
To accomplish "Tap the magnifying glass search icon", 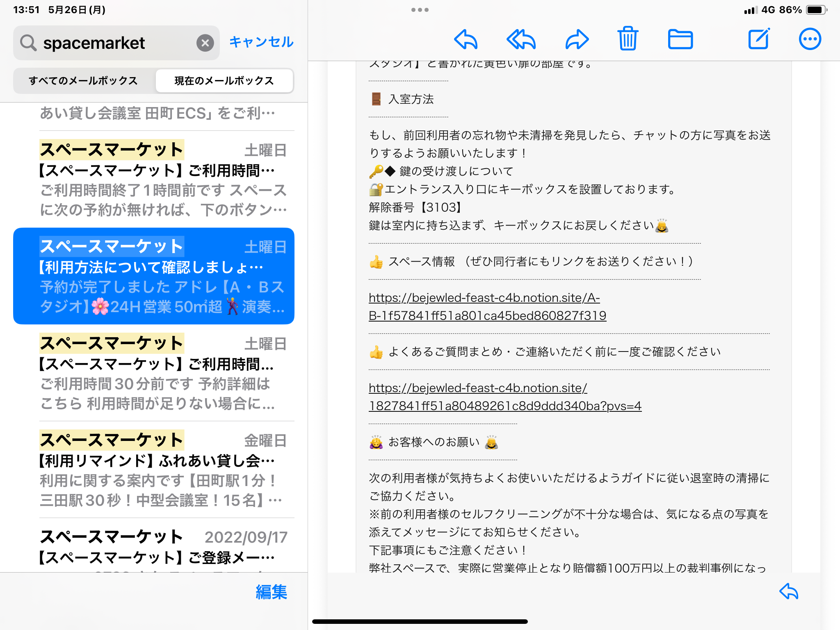I will (x=28, y=43).
